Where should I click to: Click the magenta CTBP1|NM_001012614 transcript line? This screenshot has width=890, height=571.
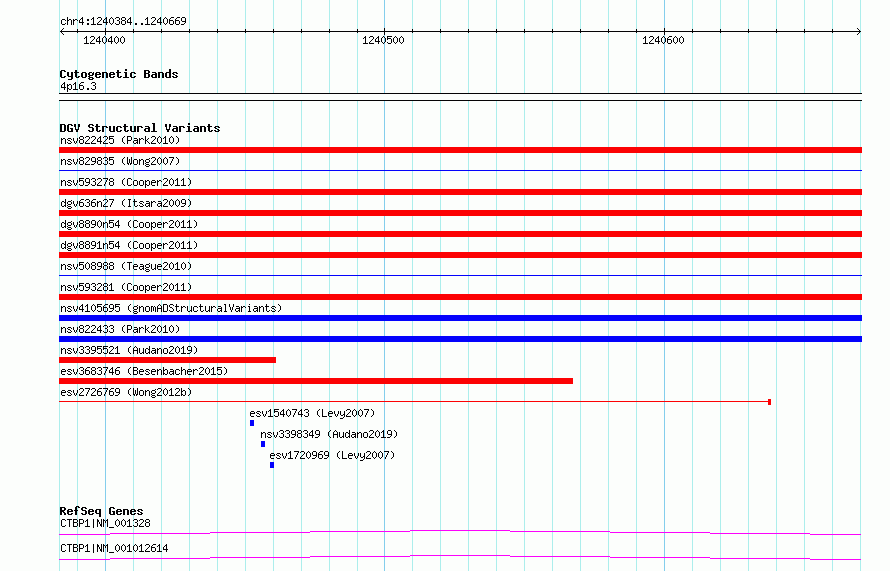(460, 557)
